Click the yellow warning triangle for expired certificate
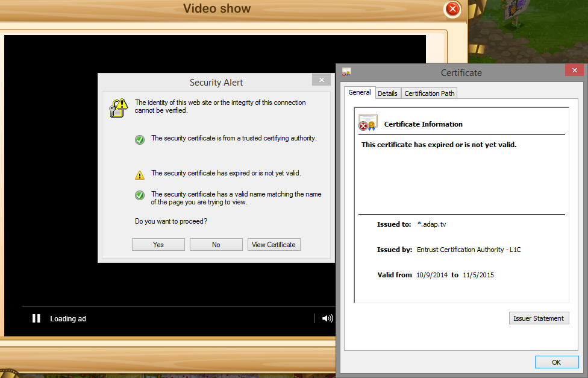This screenshot has width=588, height=378. point(140,175)
